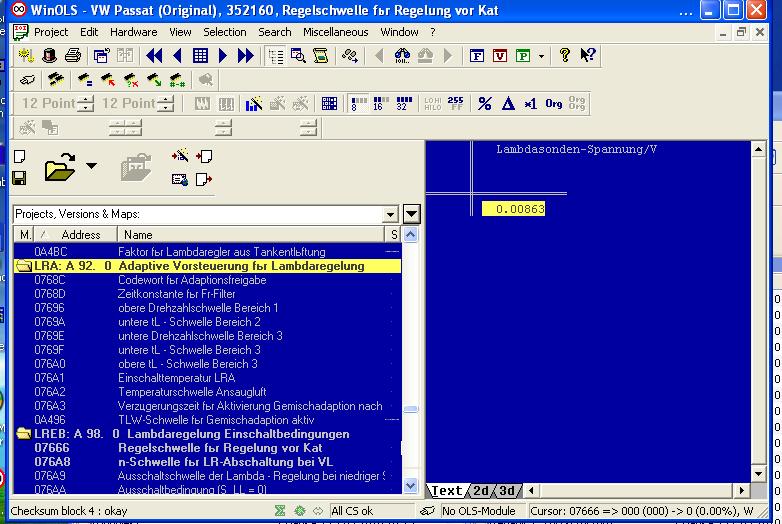
Task: Open the Miscellaneous menu
Action: point(336,32)
